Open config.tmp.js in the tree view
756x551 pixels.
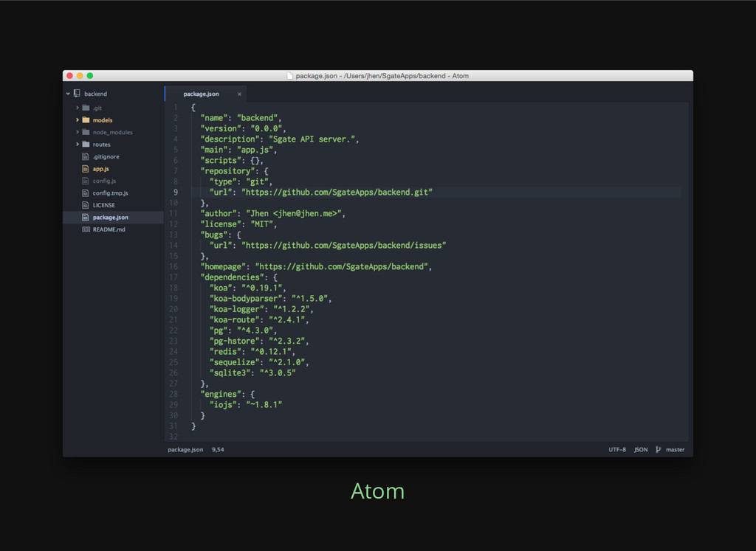(111, 193)
